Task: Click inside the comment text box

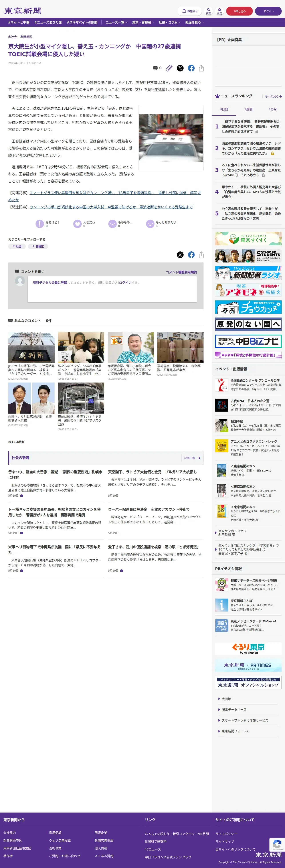Action: pos(112,289)
